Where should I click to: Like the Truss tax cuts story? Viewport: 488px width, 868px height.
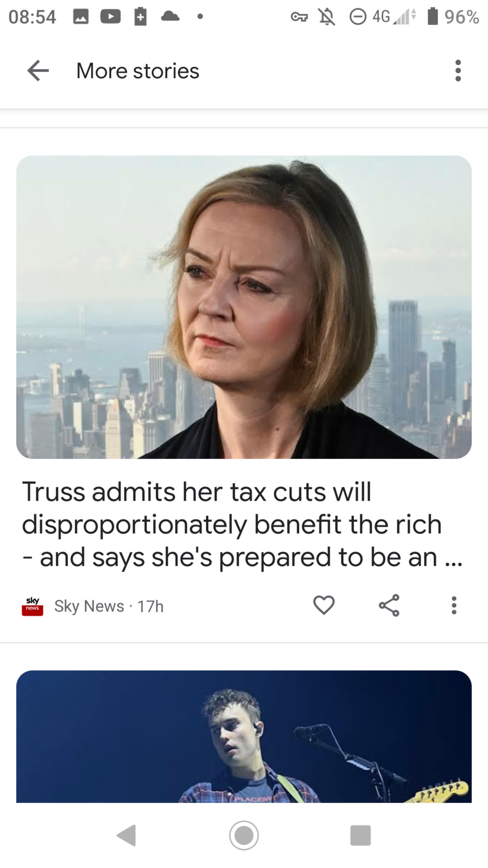(x=324, y=605)
